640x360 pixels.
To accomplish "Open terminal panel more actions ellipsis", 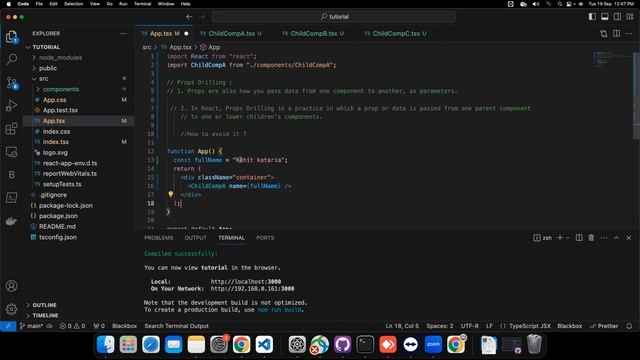I will [x=604, y=238].
